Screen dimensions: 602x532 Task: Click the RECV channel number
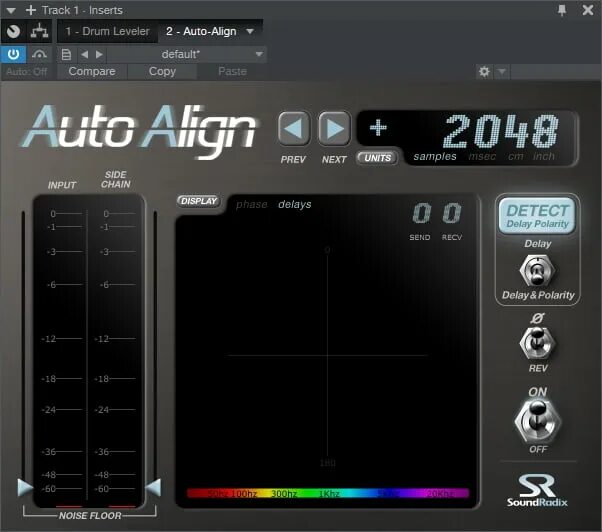click(x=452, y=213)
